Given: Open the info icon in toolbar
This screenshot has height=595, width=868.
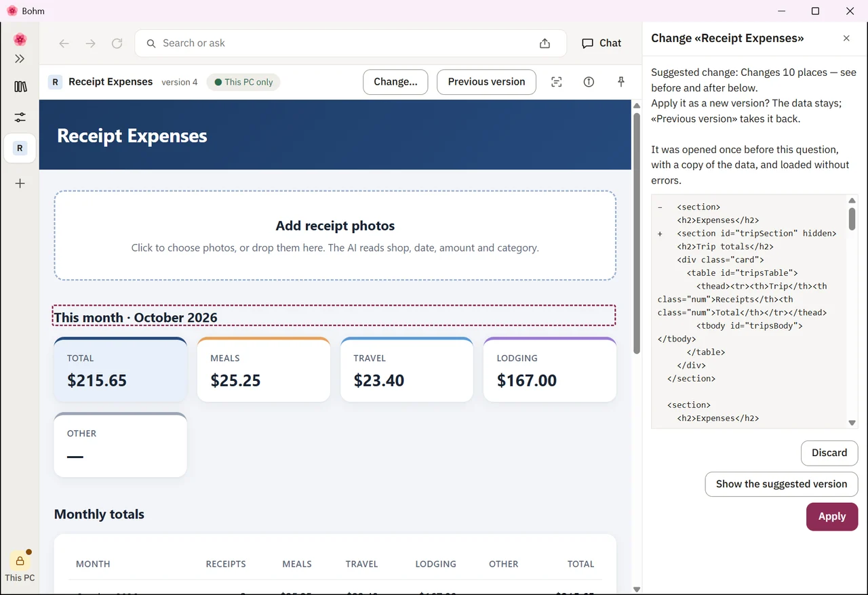Looking at the screenshot, I should pyautogui.click(x=589, y=82).
